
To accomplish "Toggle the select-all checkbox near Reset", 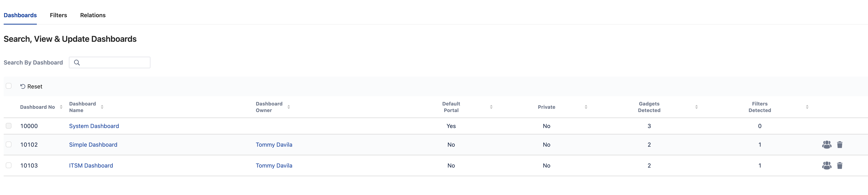I will [9, 86].
